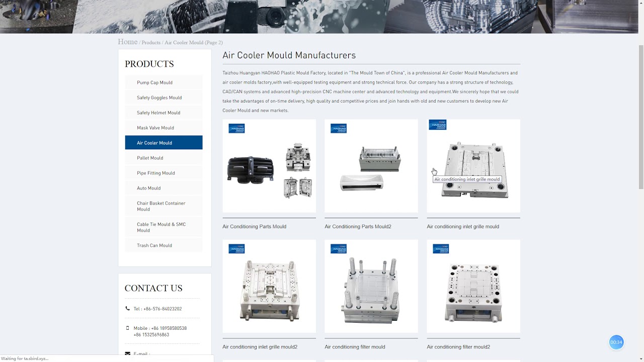
Task: Click Air Cooler Mould (Page 2) breadcrumb
Action: point(194,43)
